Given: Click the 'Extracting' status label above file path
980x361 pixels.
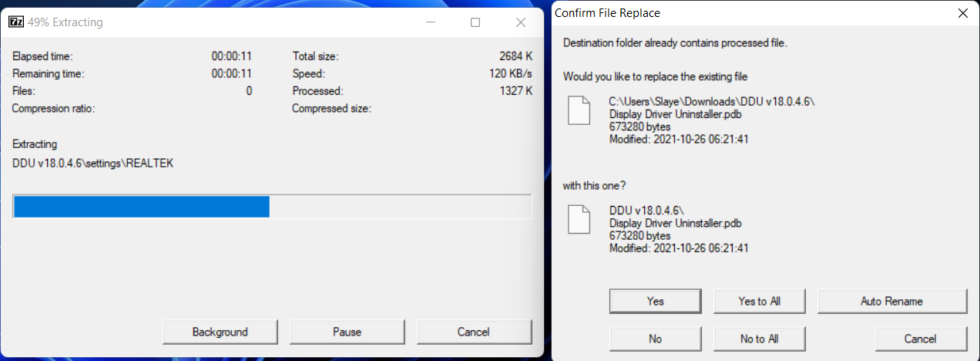Looking at the screenshot, I should (35, 144).
